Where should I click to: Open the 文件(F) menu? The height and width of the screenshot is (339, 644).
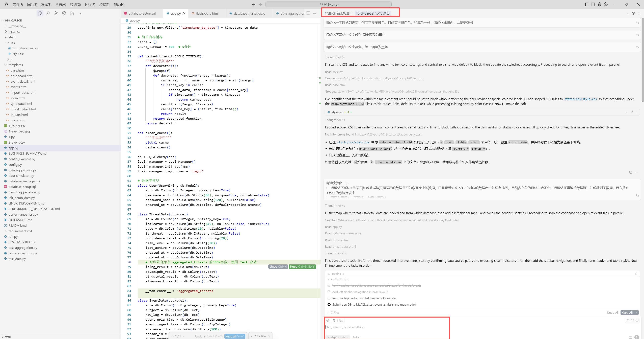[18, 5]
